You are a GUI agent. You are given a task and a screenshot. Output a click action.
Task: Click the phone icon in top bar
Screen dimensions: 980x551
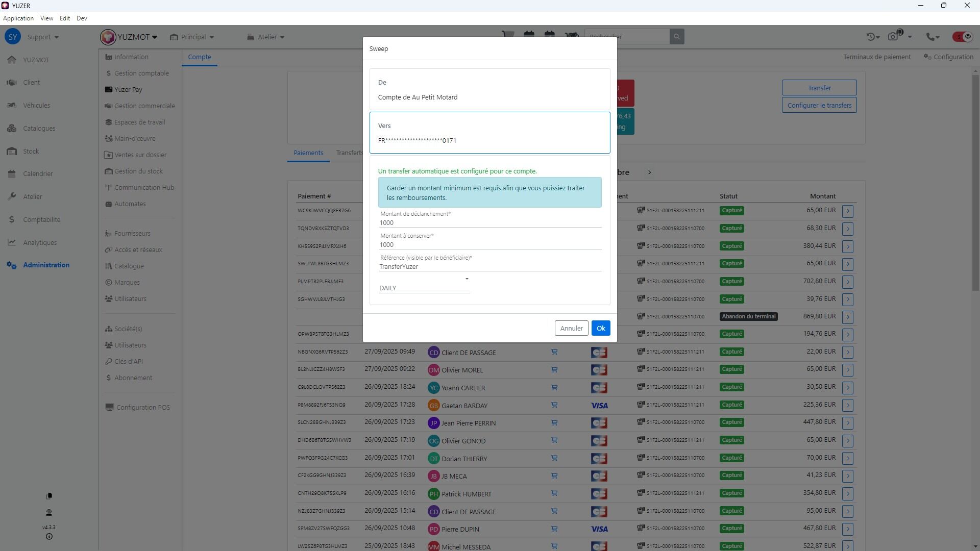[932, 37]
